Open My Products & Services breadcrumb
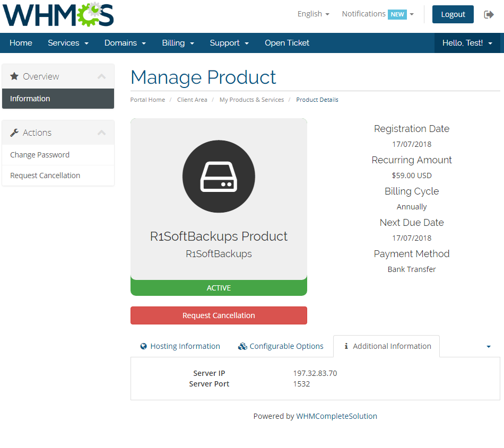 click(251, 100)
